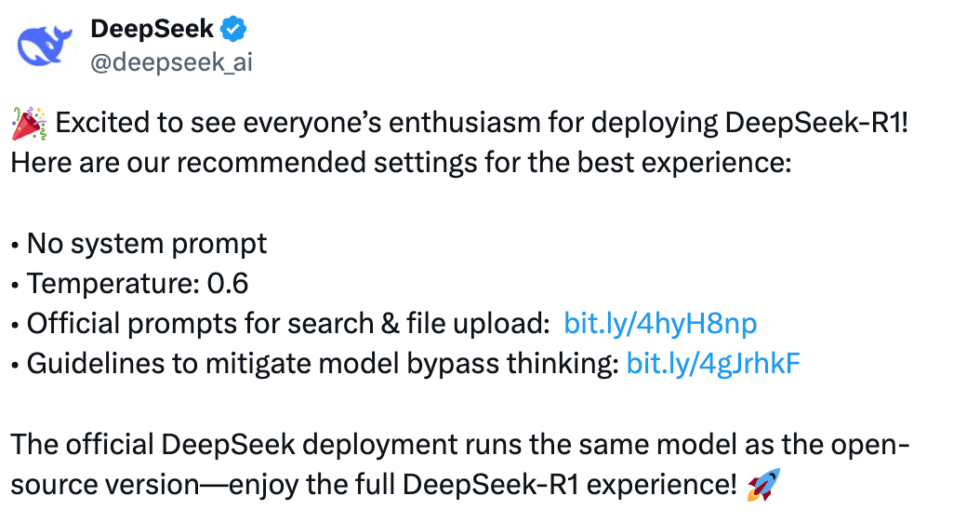Screen dimensions: 980x523
Task: Open the @deepseek_ai handle
Action: (x=171, y=62)
